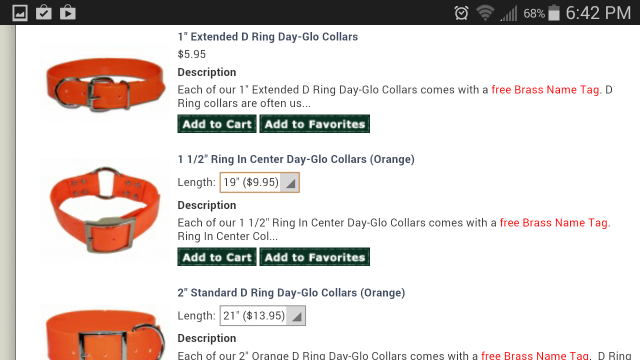
Task: Open 1" Extended D Ring Day-Glo Collars link
Action: [268, 37]
